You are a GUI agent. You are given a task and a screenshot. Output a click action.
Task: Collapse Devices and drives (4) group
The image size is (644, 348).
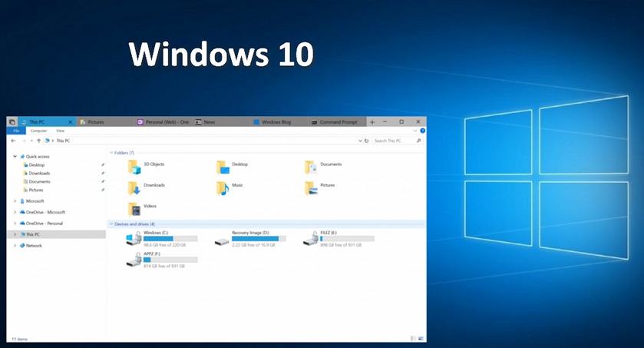[x=111, y=224]
